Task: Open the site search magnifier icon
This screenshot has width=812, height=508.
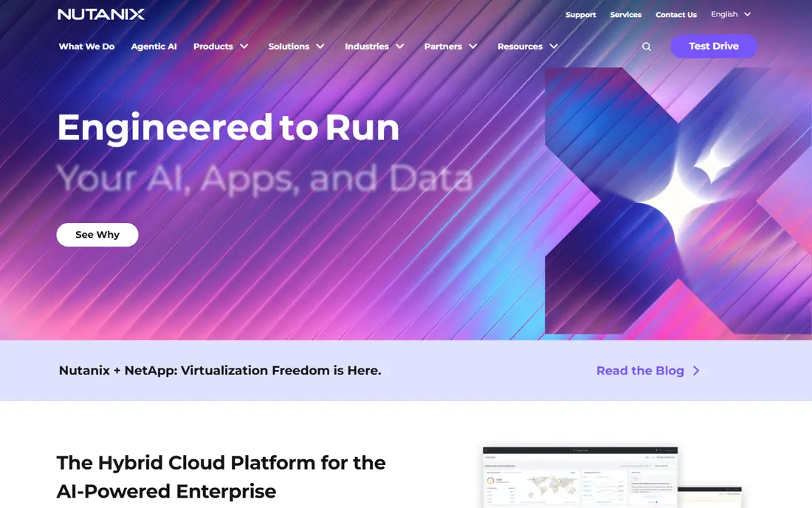Action: [x=647, y=47]
